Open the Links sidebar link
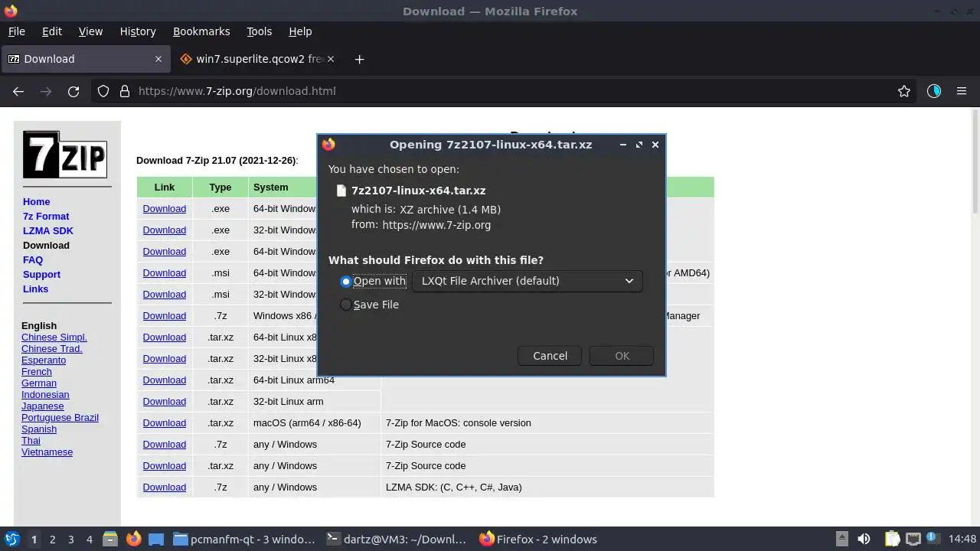 pyautogui.click(x=35, y=289)
